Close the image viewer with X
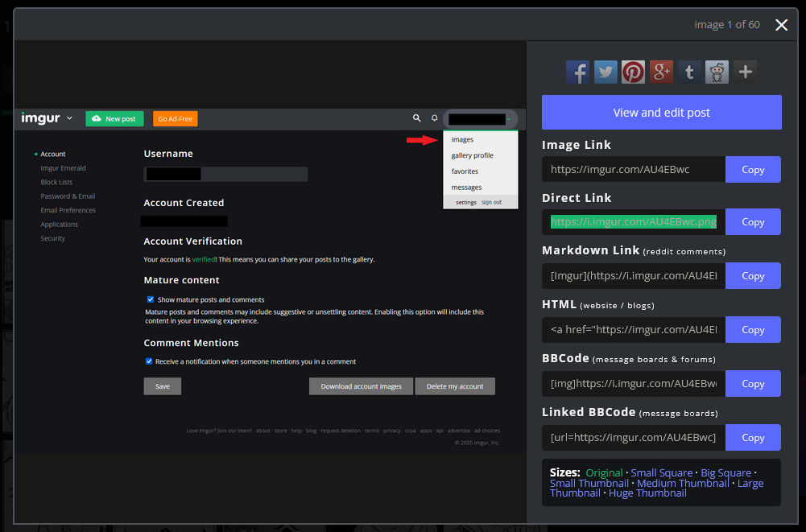Image resolution: width=806 pixels, height=532 pixels. point(781,25)
